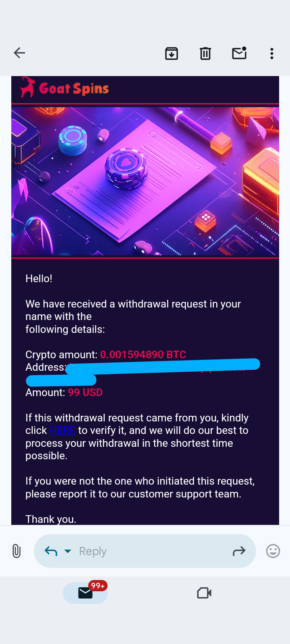This screenshot has width=290, height=644.
Task: Click the HERE verification link
Action: coord(62,430)
